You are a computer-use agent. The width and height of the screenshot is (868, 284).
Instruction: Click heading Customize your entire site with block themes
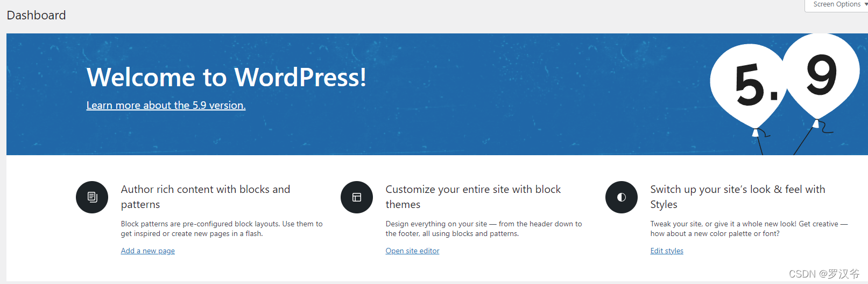[x=473, y=197]
